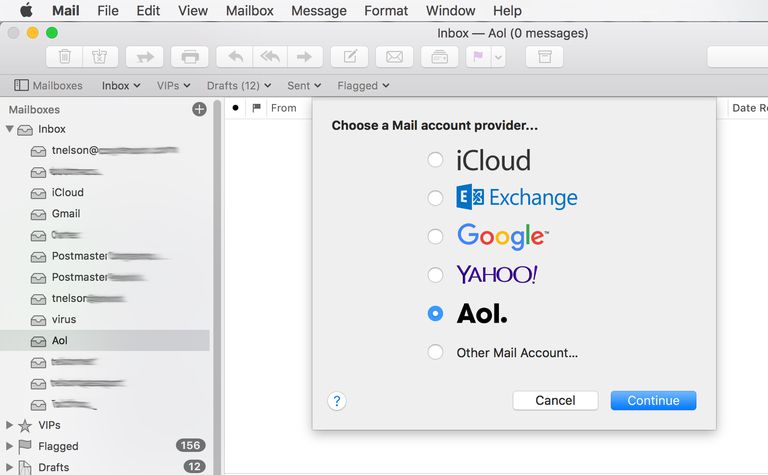
Task: Sort by flag column header
Action: coord(256,108)
